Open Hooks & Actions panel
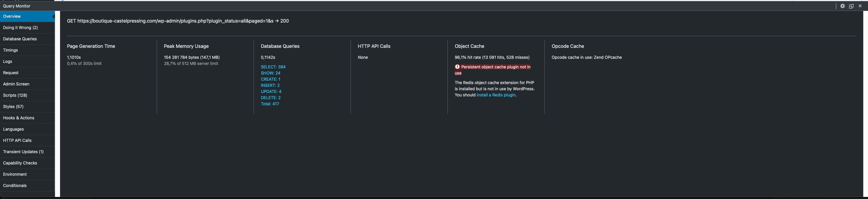868x199 pixels. click(27, 118)
